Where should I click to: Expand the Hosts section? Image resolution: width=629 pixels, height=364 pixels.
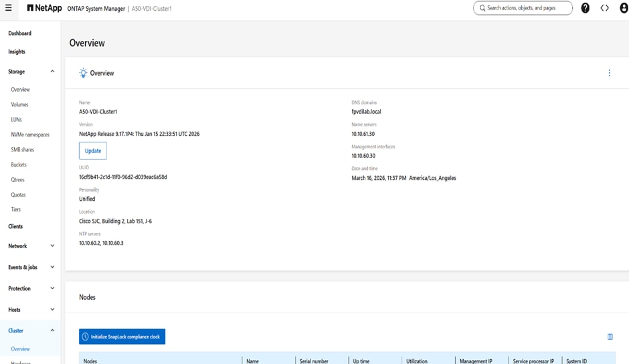tap(52, 310)
